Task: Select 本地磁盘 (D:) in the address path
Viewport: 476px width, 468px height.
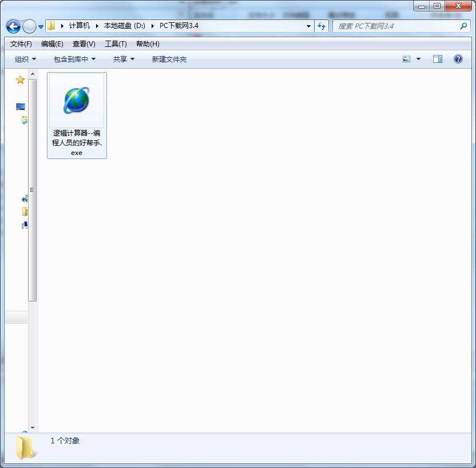Action: [125, 26]
